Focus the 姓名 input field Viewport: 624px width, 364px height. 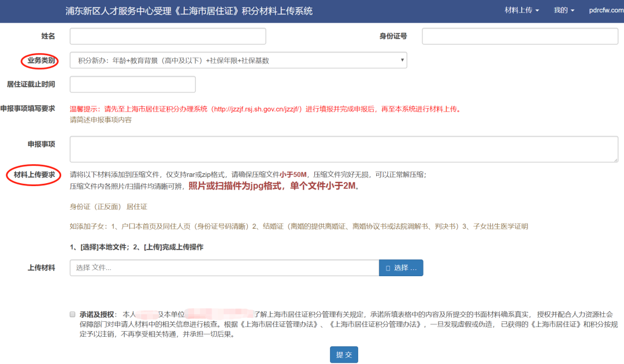tap(168, 36)
